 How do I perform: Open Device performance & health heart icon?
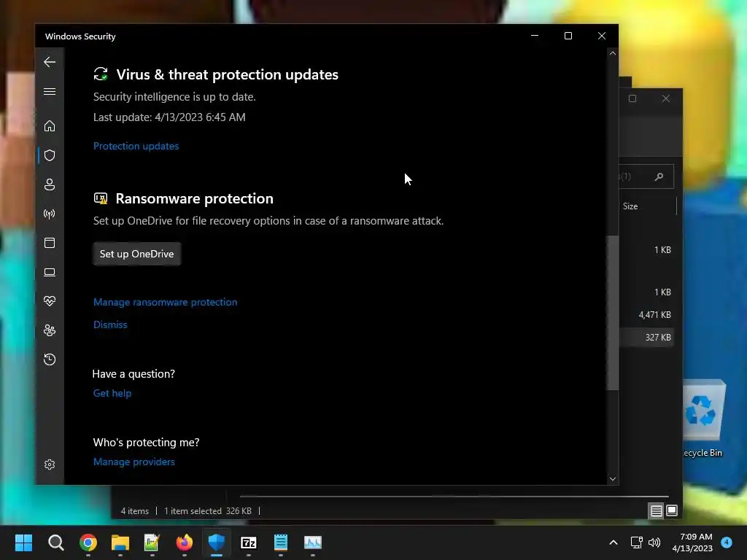[50, 301]
